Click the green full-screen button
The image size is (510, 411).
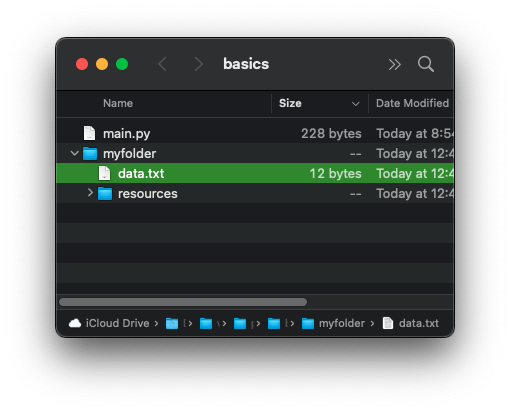(x=122, y=64)
